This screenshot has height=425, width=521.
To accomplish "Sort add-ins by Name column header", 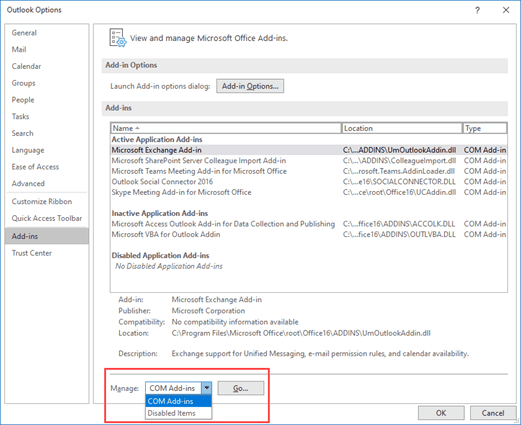I will [226, 128].
